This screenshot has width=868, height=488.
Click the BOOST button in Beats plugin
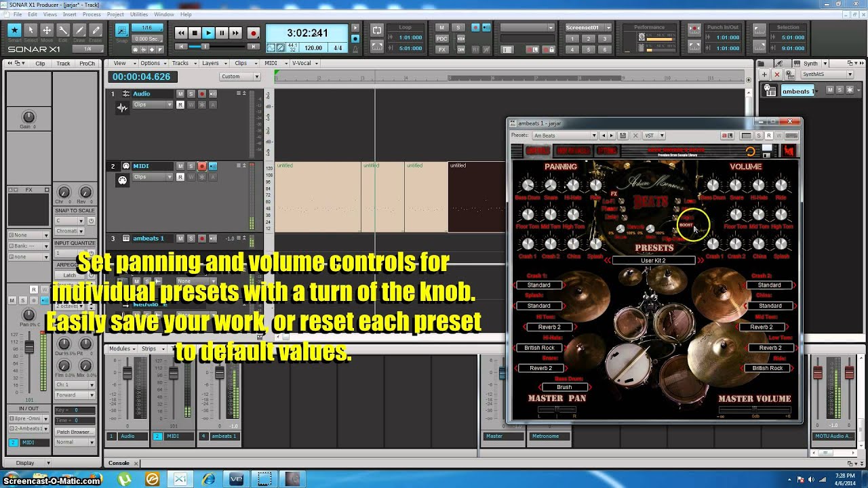pyautogui.click(x=686, y=225)
